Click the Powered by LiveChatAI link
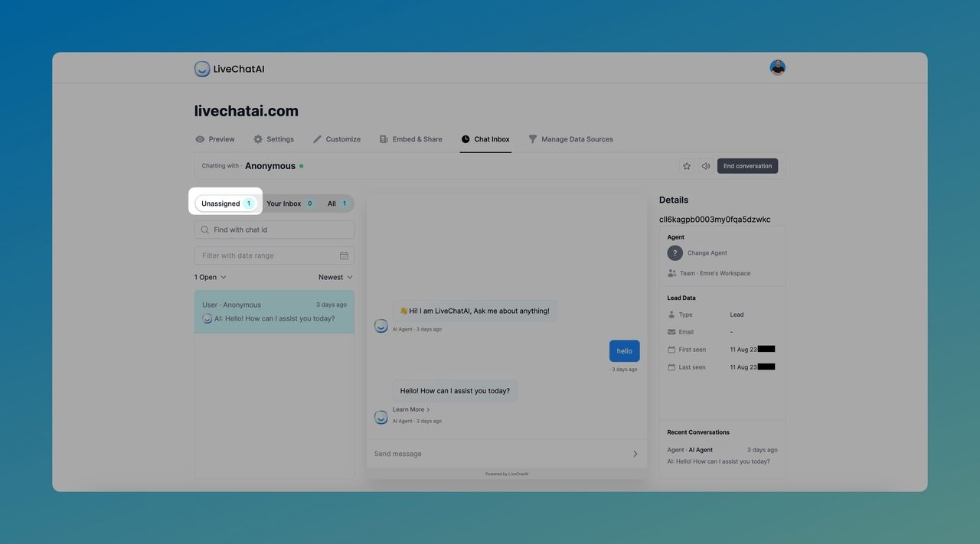980x544 pixels. [x=507, y=474]
